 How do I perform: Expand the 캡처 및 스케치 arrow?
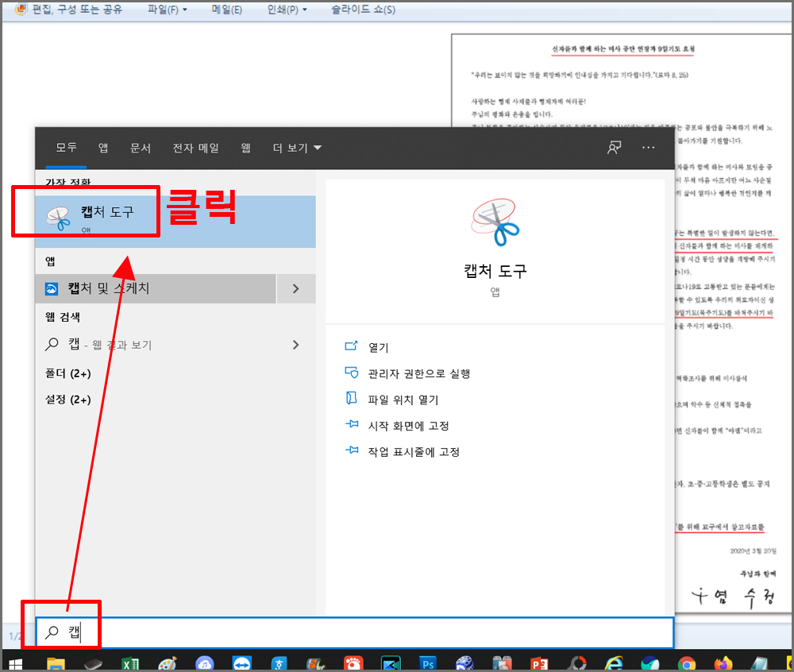pos(296,288)
